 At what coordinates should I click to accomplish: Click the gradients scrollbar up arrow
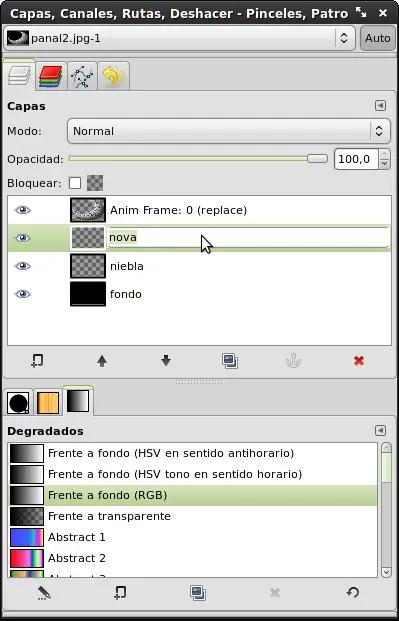coord(386,448)
